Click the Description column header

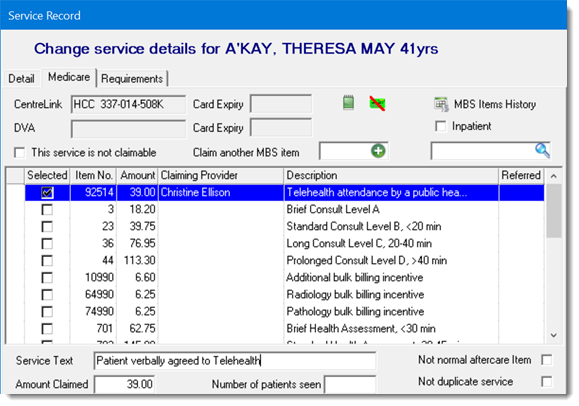click(391, 175)
